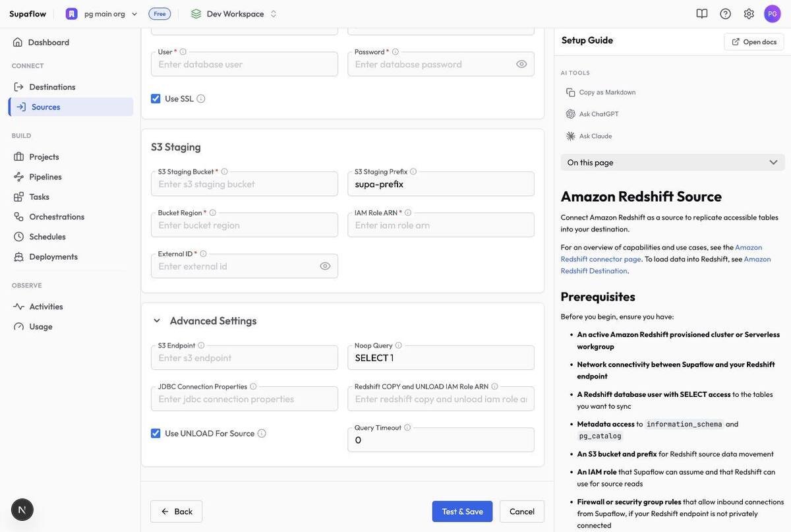Click the Cancel button
This screenshot has width=791, height=532.
click(522, 512)
